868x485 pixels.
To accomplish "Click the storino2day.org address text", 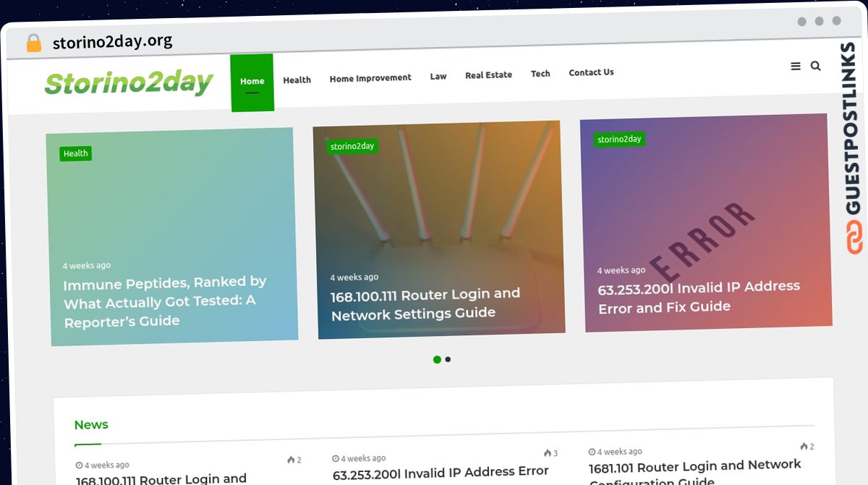I will click(x=112, y=41).
